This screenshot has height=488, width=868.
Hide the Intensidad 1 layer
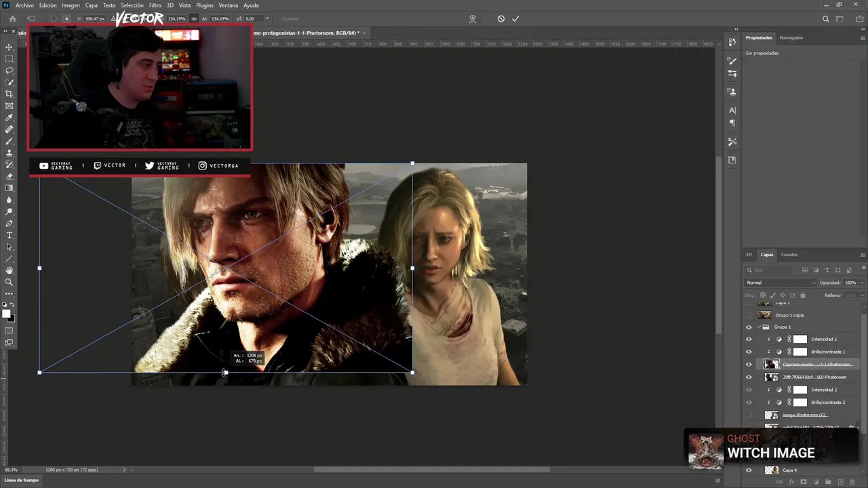(749, 339)
